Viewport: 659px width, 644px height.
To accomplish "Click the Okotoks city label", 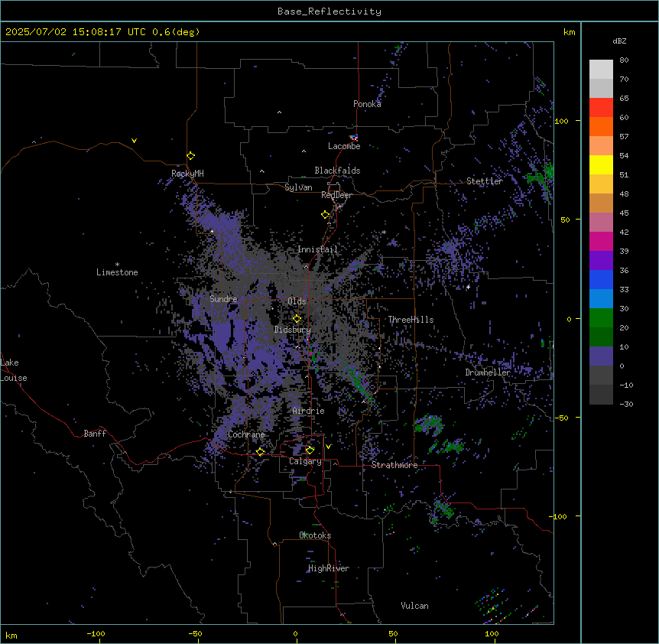I will 315,535.
